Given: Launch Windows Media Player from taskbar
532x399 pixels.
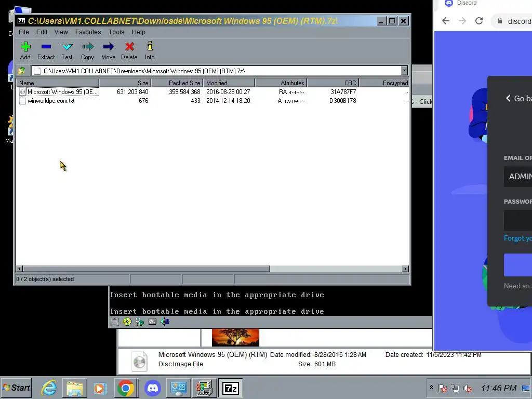Looking at the screenshot, I should [x=100, y=388].
